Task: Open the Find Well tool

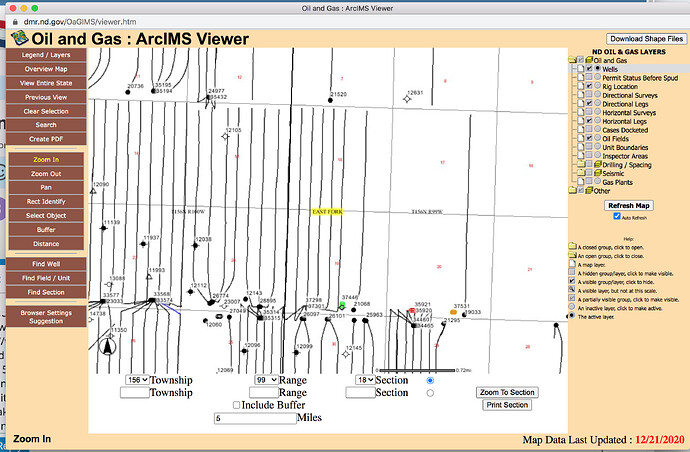Action: click(x=46, y=264)
